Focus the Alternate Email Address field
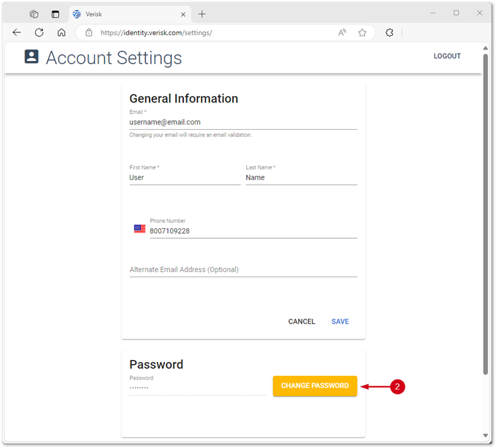Image resolution: width=496 pixels, height=448 pixels. (243, 269)
